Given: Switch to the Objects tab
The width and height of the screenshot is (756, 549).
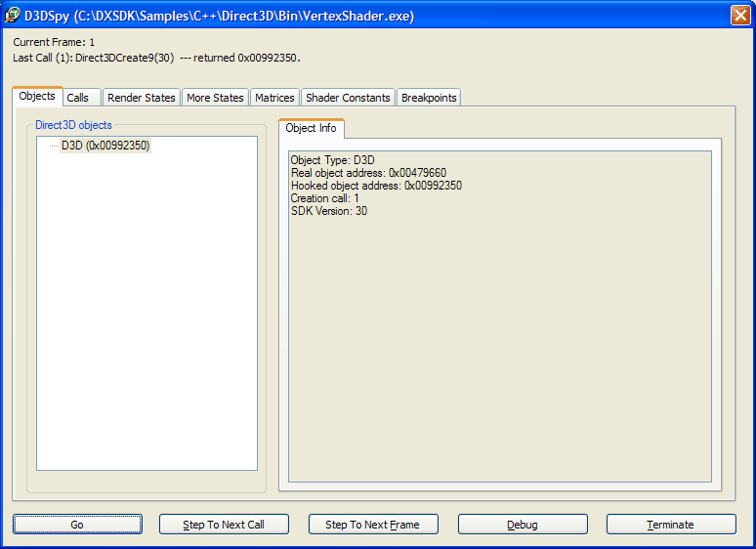Looking at the screenshot, I should pyautogui.click(x=37, y=97).
